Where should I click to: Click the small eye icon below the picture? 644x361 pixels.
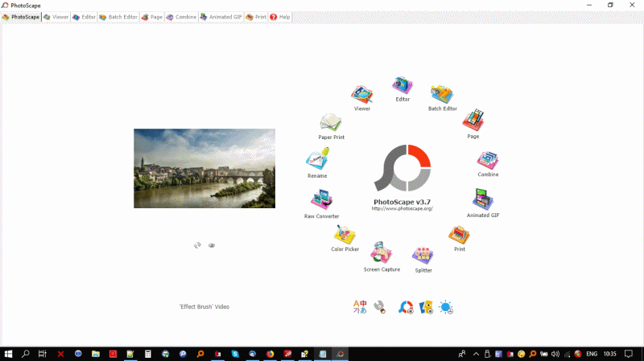(x=212, y=245)
